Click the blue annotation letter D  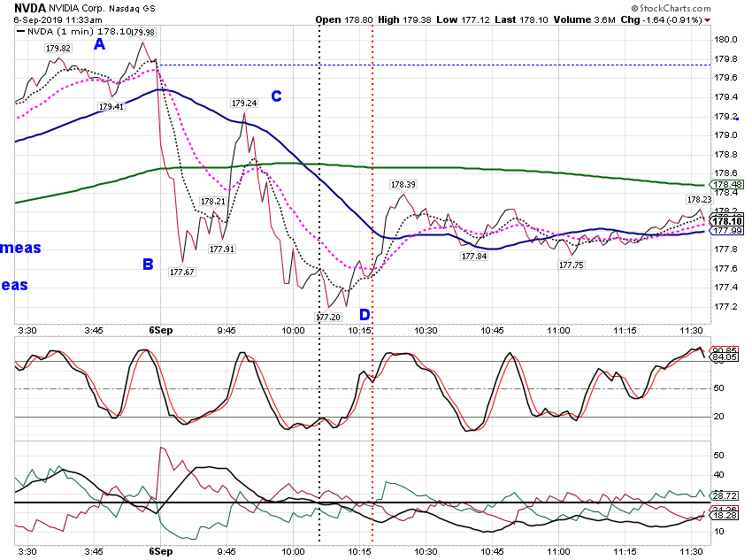coord(364,315)
